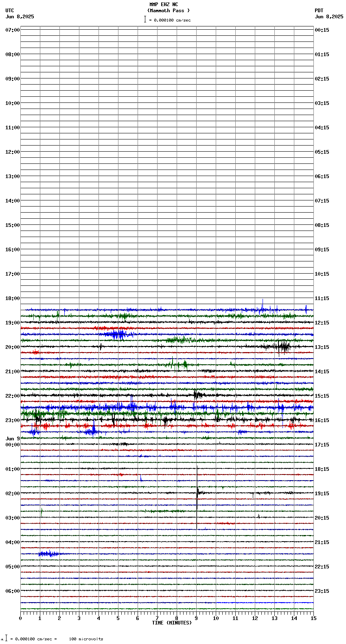Click the "21:15" PDT time label
The image size is (346, 644).
(x=322, y=542)
